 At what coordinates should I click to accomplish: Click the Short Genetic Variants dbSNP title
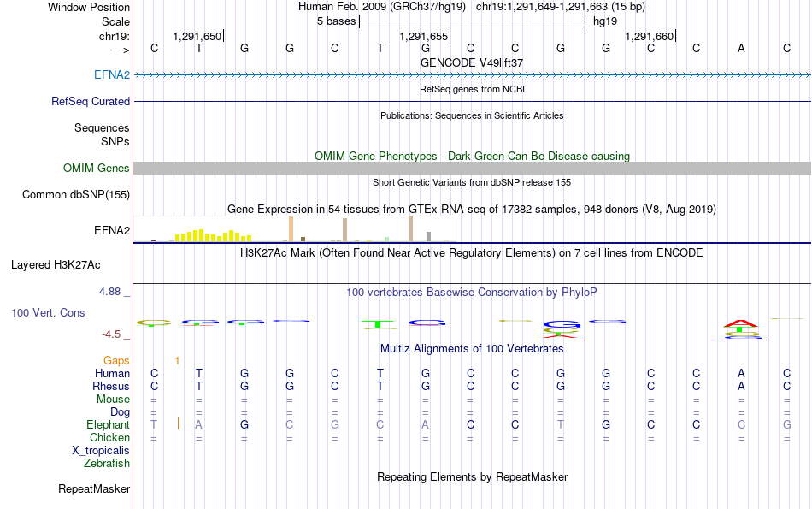(x=472, y=182)
